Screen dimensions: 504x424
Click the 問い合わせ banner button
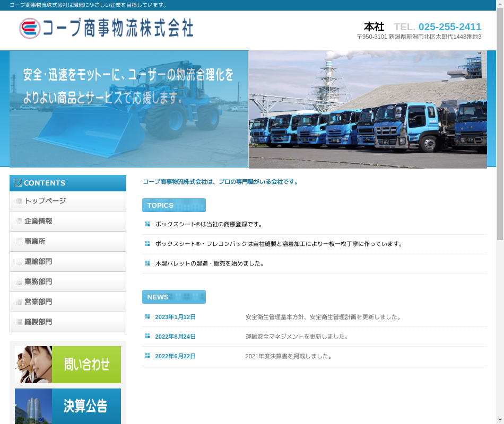click(x=68, y=365)
